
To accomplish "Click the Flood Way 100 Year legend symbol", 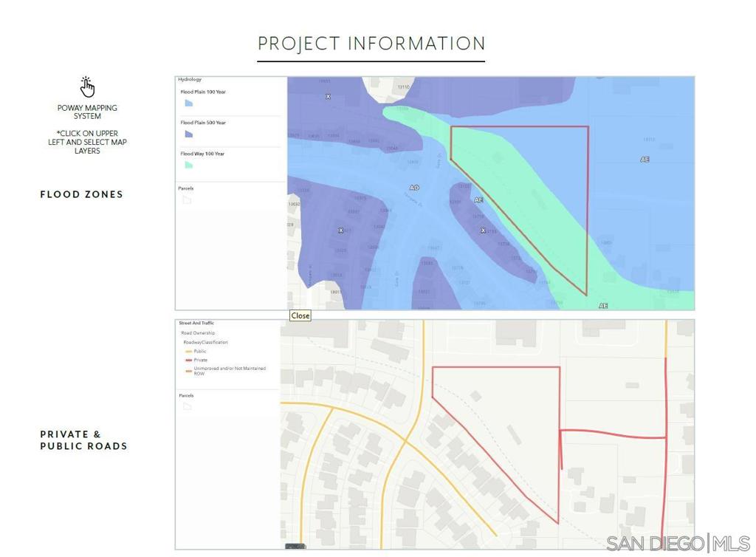I will 188,165.
